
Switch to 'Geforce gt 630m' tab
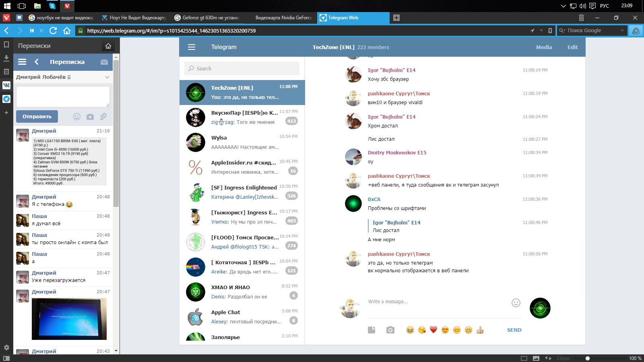pos(207,18)
